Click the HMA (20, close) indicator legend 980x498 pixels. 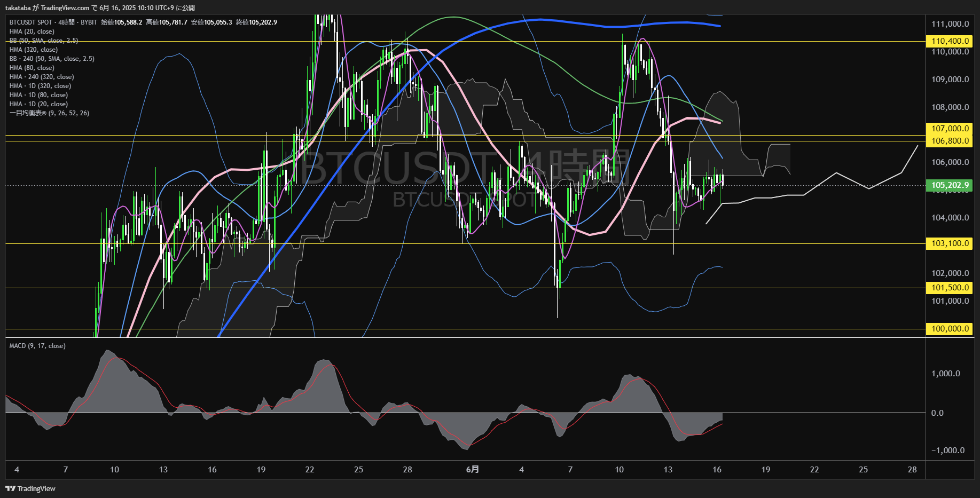[x=32, y=31]
